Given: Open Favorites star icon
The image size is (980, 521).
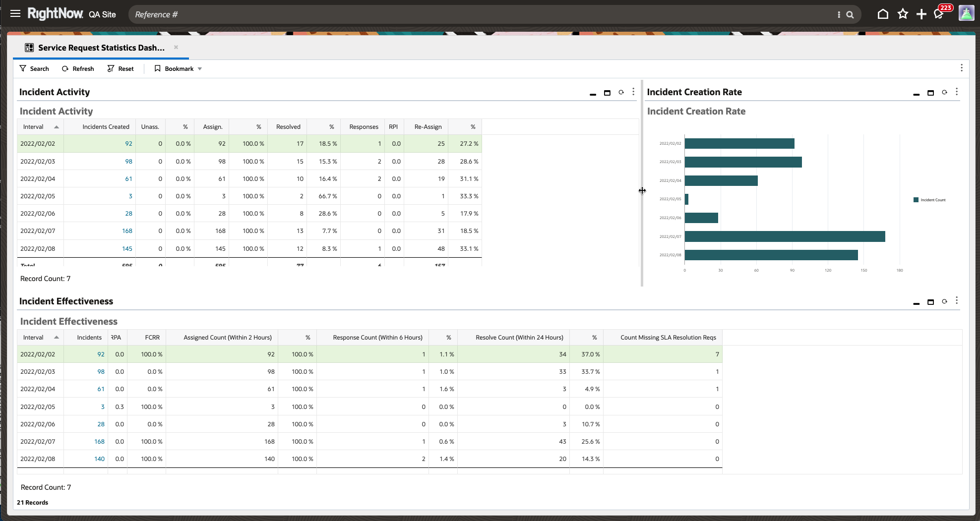Looking at the screenshot, I should (x=903, y=14).
